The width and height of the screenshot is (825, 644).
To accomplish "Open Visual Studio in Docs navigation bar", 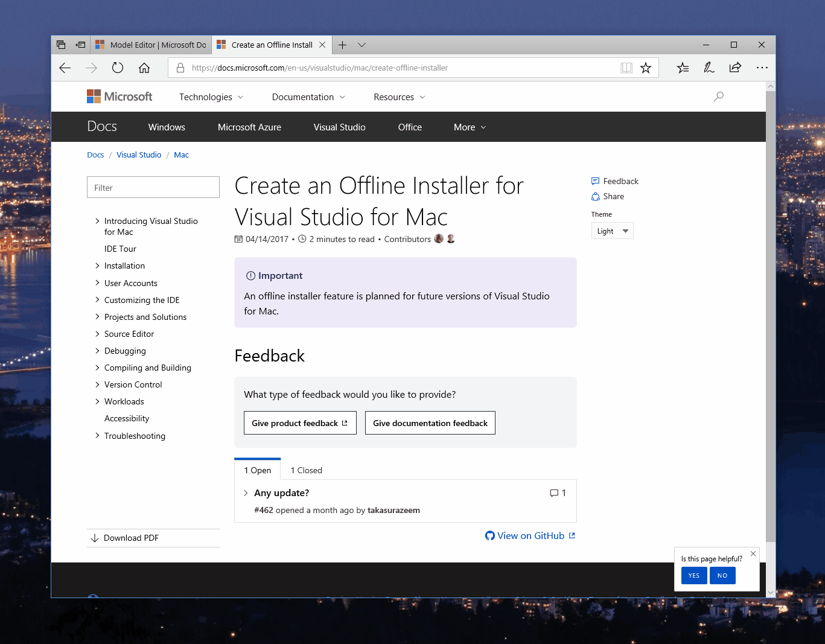I will pyautogui.click(x=339, y=127).
